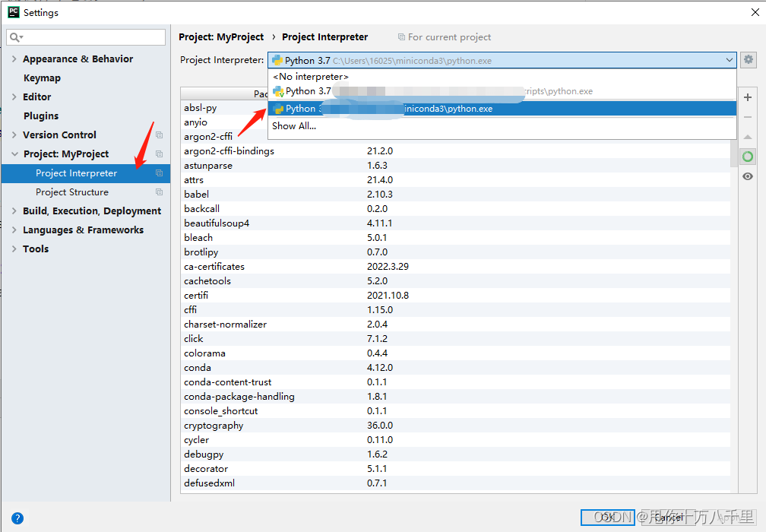This screenshot has width=766, height=532.
Task: Select the decorator package row
Action: 455,468
